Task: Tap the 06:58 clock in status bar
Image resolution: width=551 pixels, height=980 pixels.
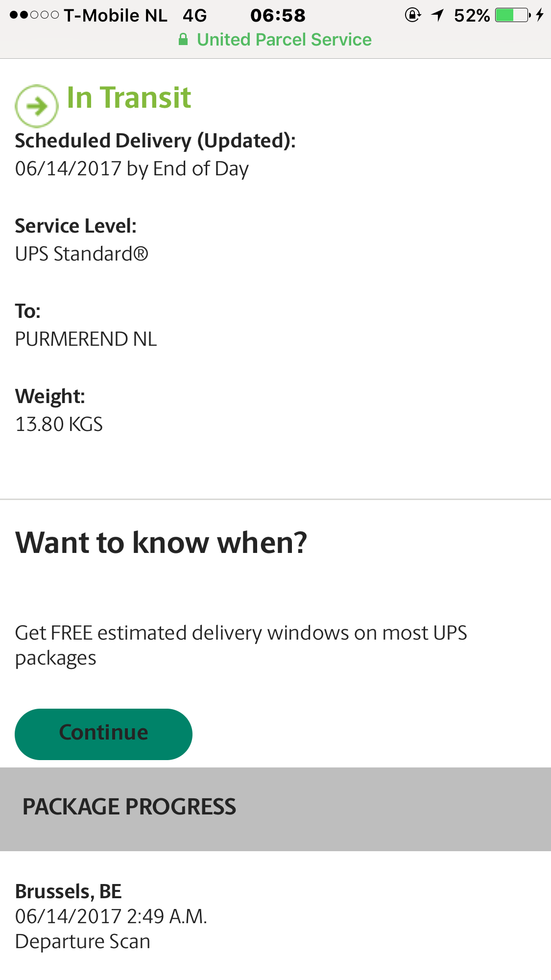Action: pos(278,16)
